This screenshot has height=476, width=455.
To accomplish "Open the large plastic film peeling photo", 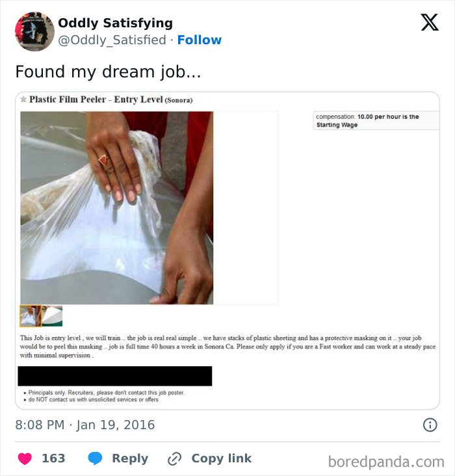I will [117, 208].
